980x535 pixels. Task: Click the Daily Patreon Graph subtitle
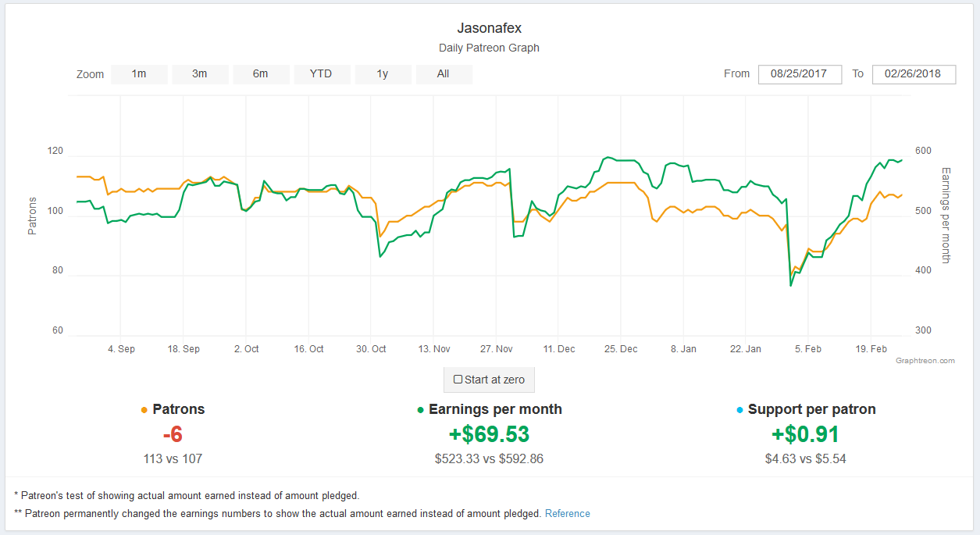point(490,48)
